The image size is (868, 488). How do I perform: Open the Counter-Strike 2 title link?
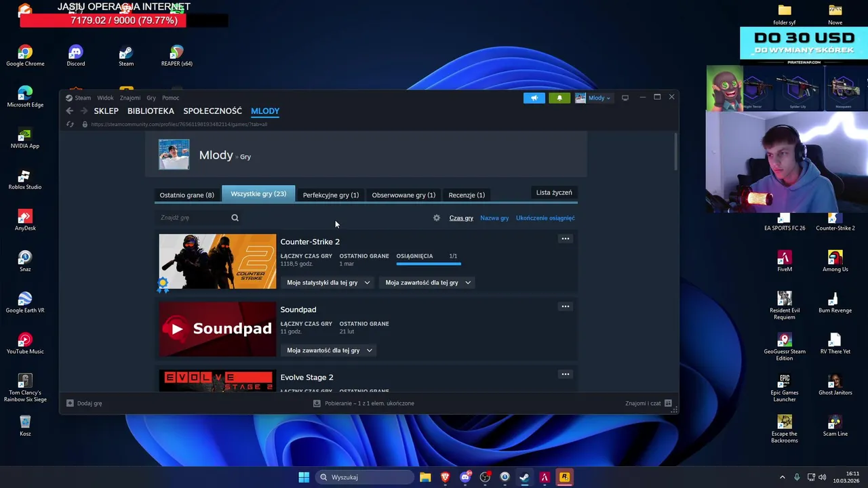click(x=310, y=242)
